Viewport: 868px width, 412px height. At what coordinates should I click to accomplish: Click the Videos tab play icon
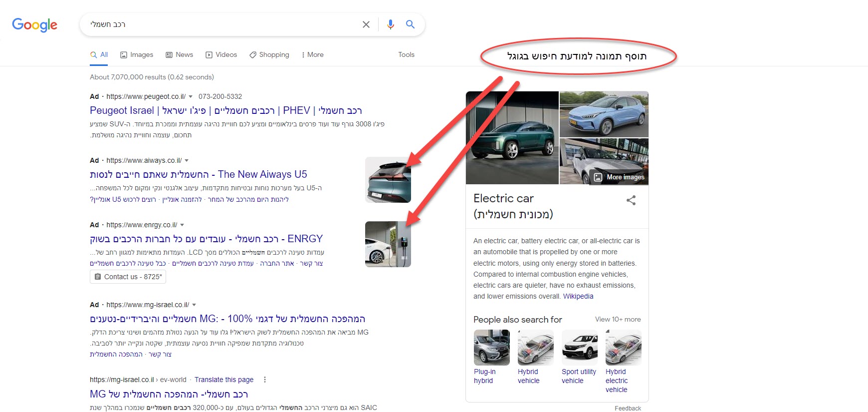pyautogui.click(x=209, y=55)
